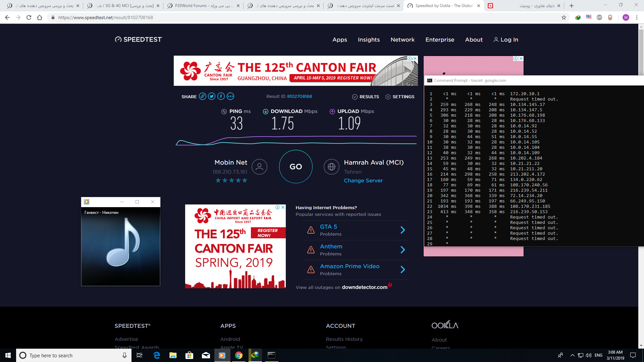644x362 pixels.
Task: Click the media player title bar icon
Action: (x=87, y=202)
